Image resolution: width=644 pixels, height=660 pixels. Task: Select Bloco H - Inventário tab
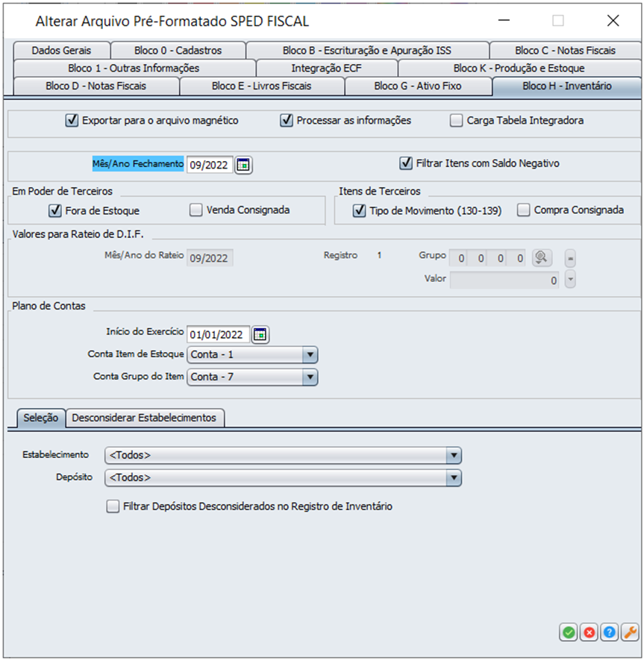567,86
